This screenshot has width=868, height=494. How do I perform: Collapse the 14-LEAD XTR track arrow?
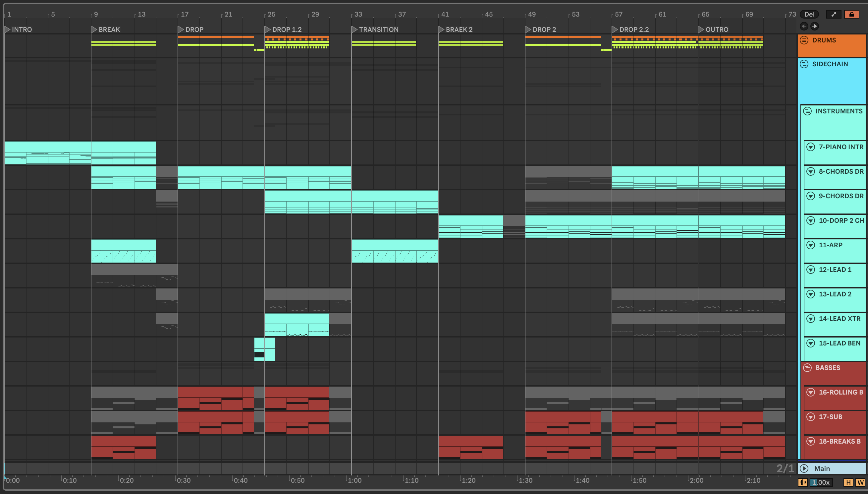pyautogui.click(x=811, y=319)
